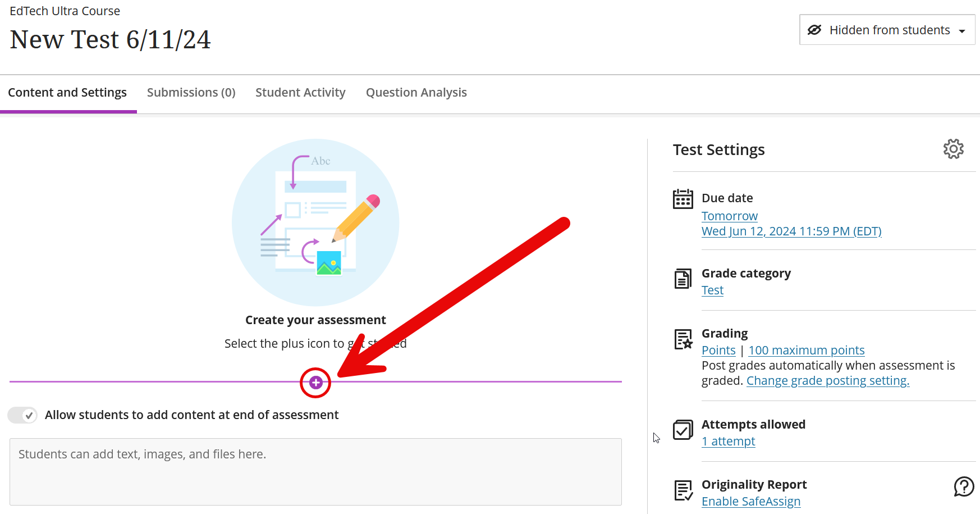Click the Originality Report icon

(683, 490)
